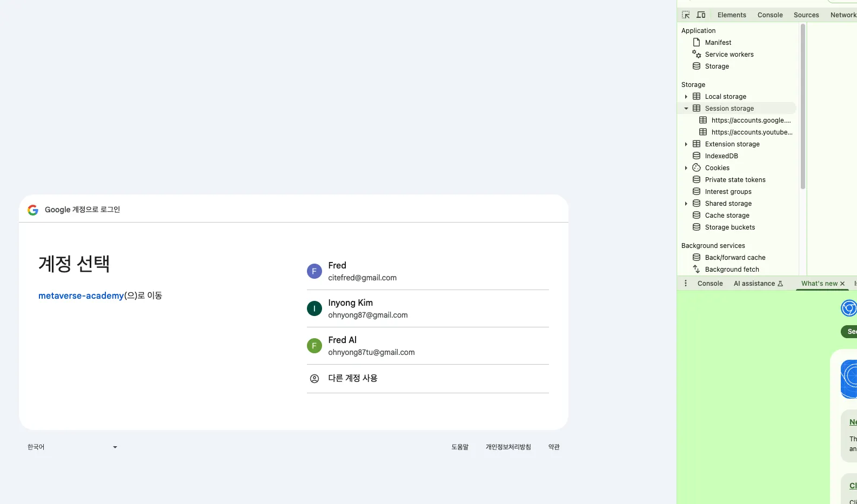Open the 한국어 language dropdown
The image size is (857, 504).
(72, 447)
